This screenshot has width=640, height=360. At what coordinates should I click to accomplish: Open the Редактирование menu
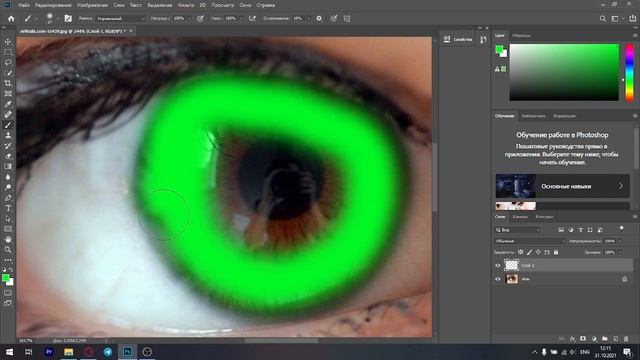coord(53,5)
